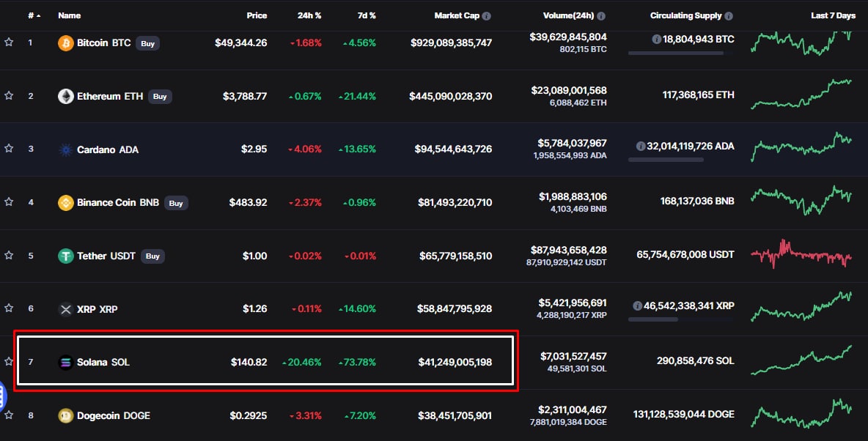The width and height of the screenshot is (868, 441).
Task: Click the Cardano logo icon
Action: tap(66, 149)
